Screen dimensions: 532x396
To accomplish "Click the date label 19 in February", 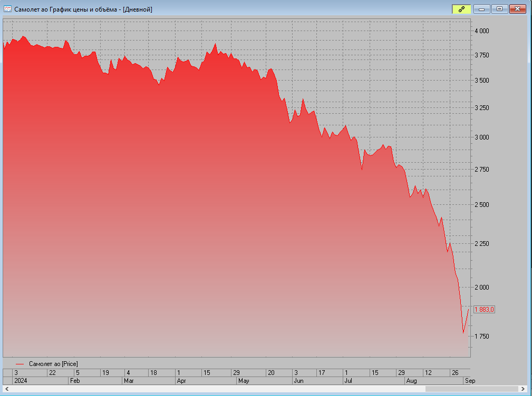I will 105,373.
